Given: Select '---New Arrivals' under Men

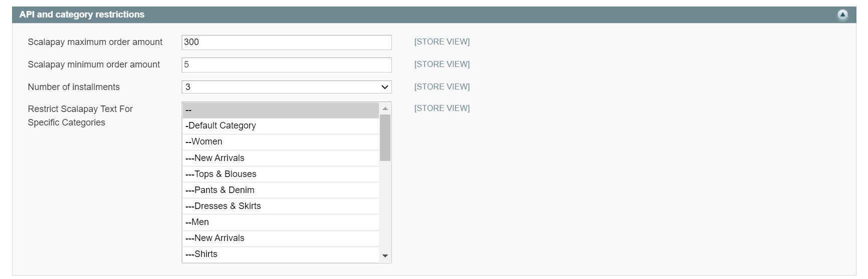Looking at the screenshot, I should (281, 238).
